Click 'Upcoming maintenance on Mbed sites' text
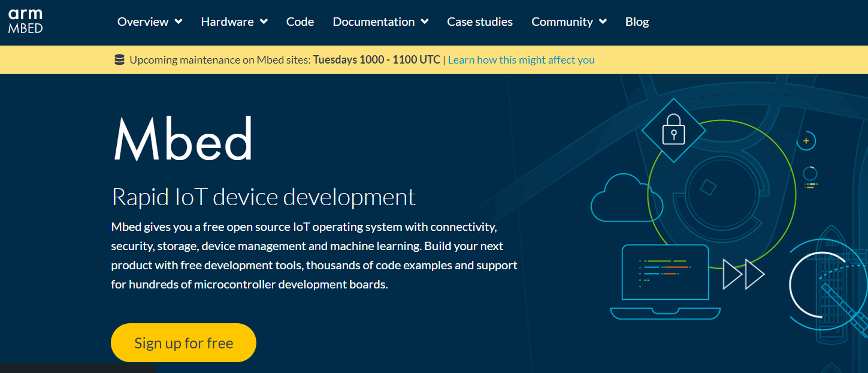Viewport: 868px width, 373px height. (220, 60)
